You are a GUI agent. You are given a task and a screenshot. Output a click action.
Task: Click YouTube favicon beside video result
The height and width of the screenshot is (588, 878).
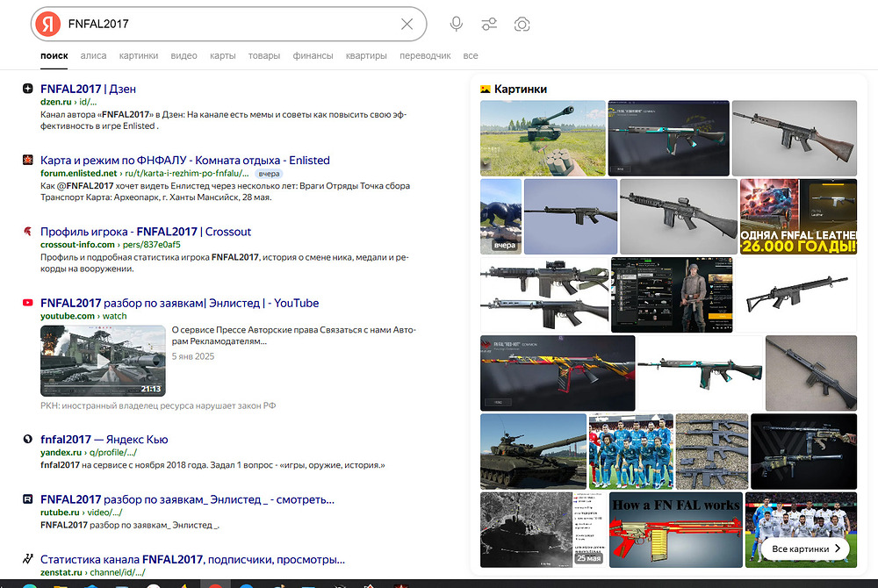[x=27, y=303]
